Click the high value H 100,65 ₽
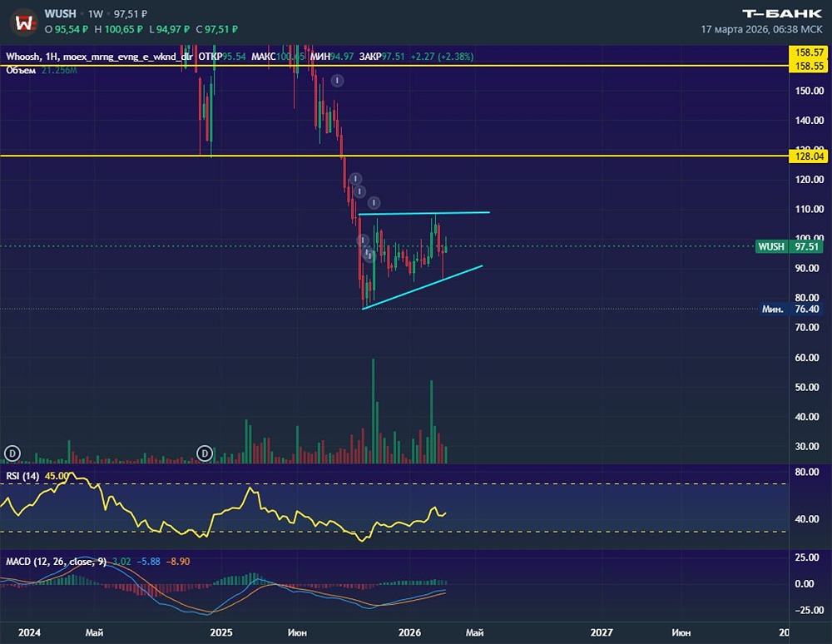This screenshot has width=832, height=644. tap(118, 30)
